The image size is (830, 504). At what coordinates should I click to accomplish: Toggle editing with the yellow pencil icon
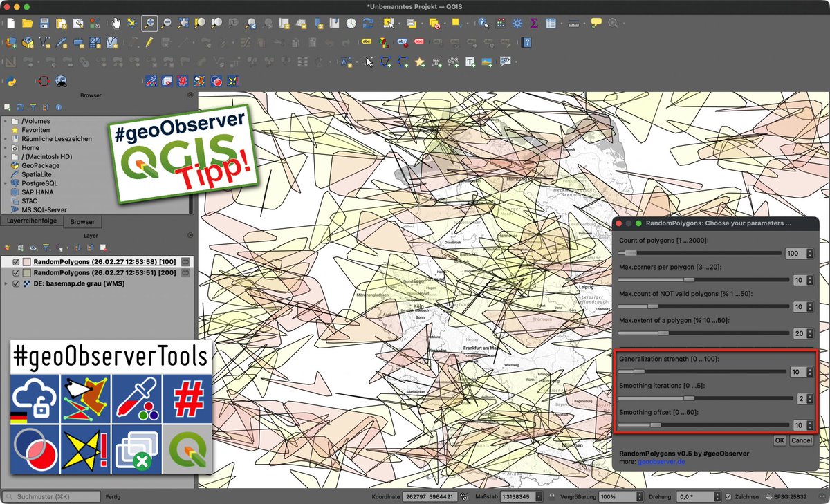pyautogui.click(x=149, y=42)
